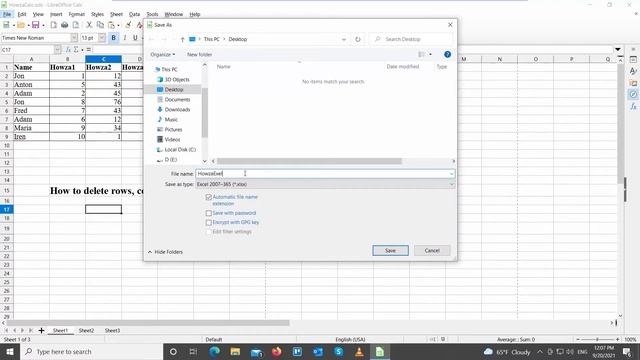Select Local Disk (C:) in folder tree
The height and width of the screenshot is (360, 640).
[x=176, y=149]
